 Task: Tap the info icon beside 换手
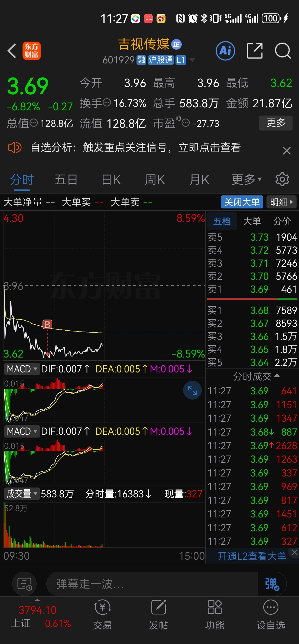click(x=107, y=102)
